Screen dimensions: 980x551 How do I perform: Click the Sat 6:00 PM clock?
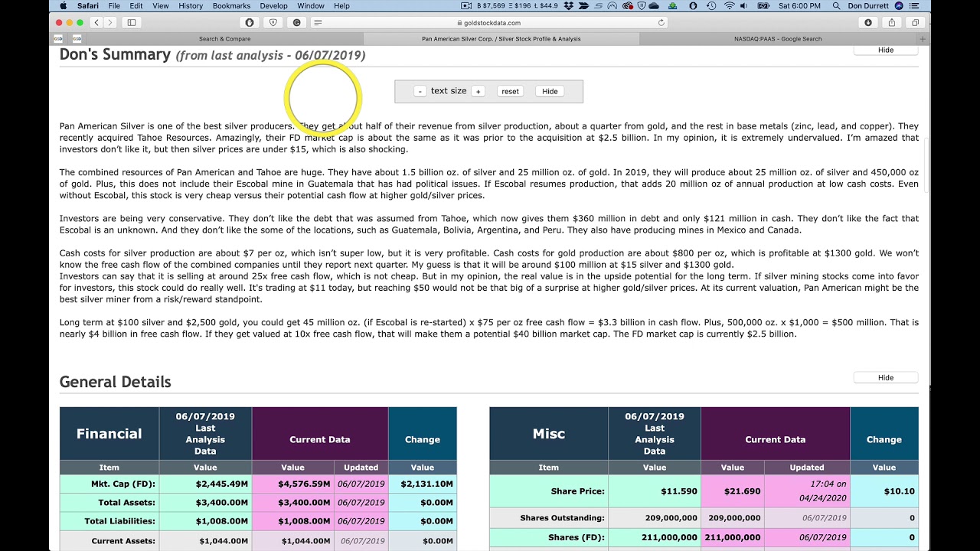click(799, 5)
